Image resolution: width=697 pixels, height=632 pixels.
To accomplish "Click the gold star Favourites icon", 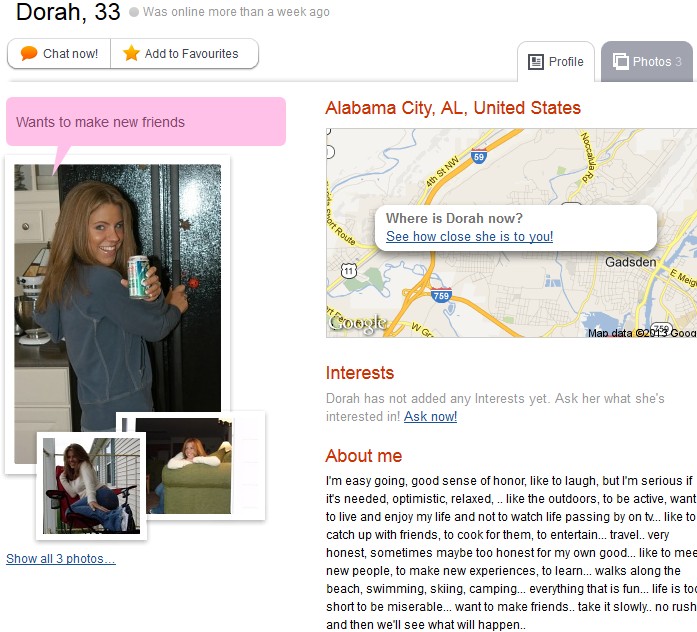I will 131,53.
